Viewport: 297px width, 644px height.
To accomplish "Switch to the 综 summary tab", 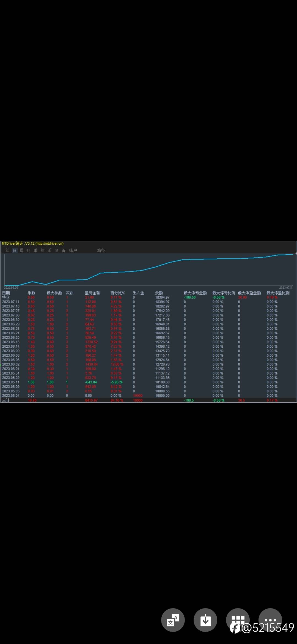I will (x=7, y=250).
